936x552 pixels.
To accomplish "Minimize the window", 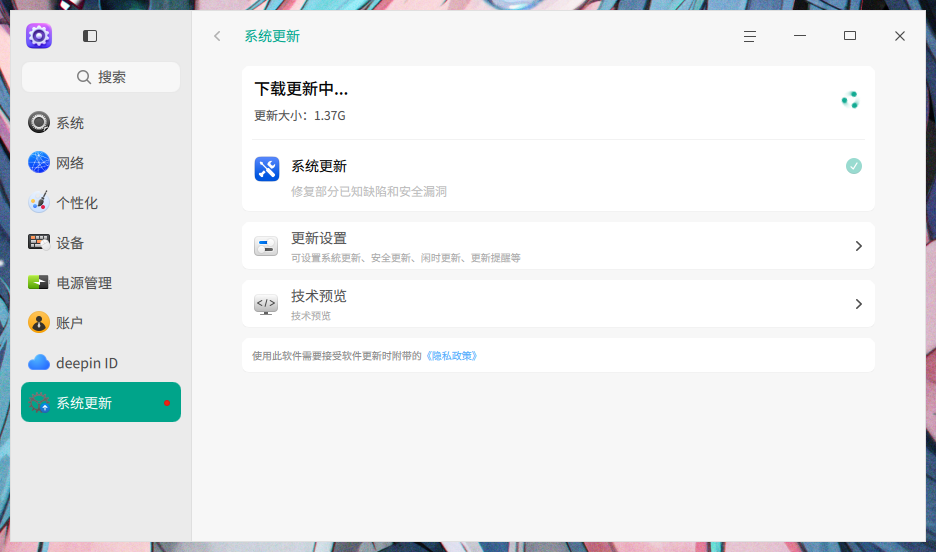I will (800, 36).
